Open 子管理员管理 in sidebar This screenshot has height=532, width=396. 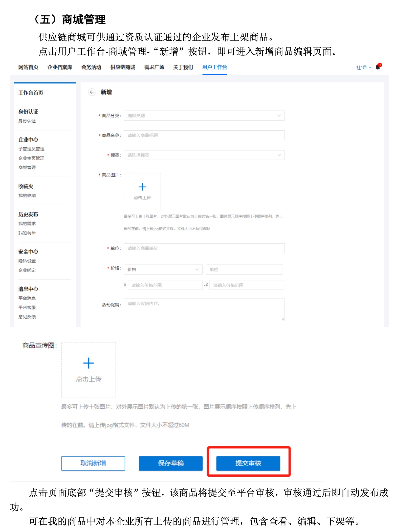tap(31, 149)
